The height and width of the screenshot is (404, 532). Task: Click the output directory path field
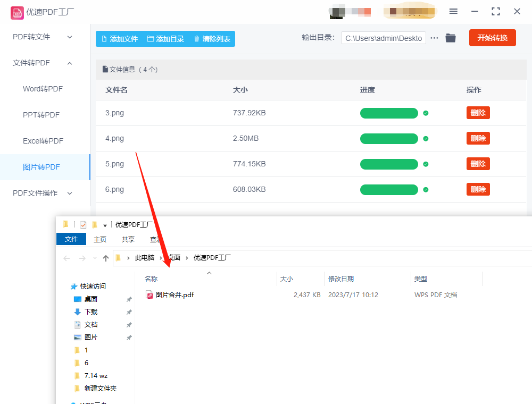click(384, 38)
